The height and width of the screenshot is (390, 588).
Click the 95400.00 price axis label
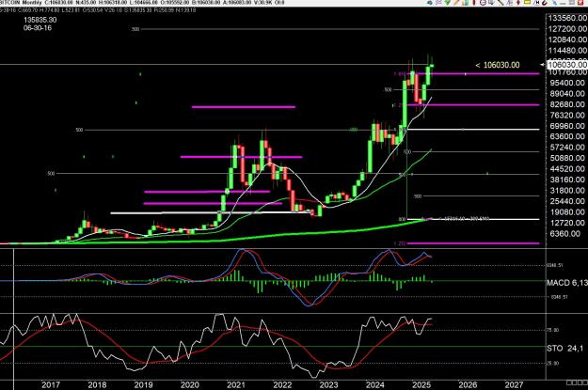[x=567, y=83]
